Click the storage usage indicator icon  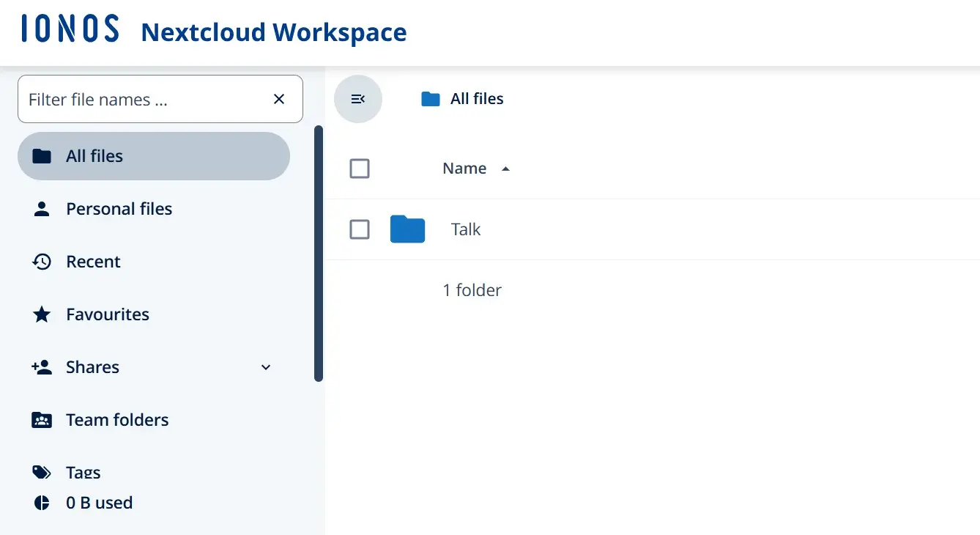click(42, 502)
